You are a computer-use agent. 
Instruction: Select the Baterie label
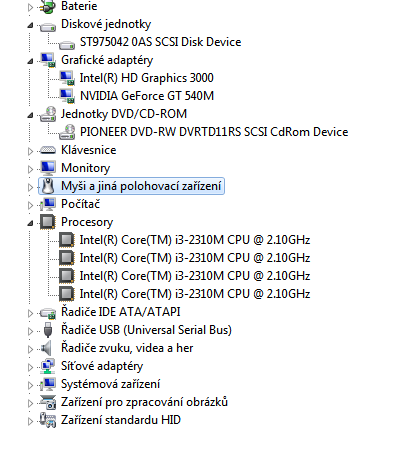[79, 6]
